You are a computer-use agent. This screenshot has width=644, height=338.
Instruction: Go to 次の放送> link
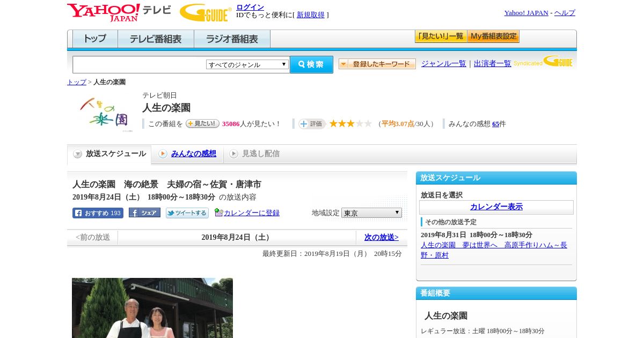click(x=382, y=237)
